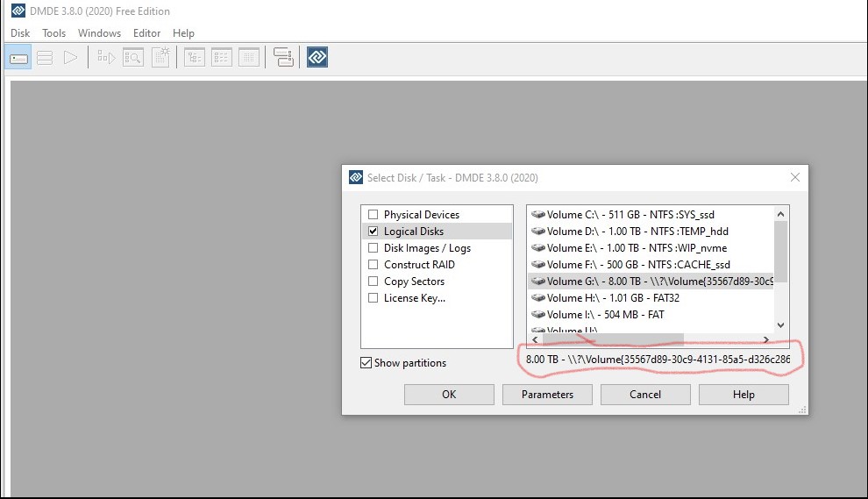
Task: Check the Copy Sectors option
Action: [x=374, y=281]
